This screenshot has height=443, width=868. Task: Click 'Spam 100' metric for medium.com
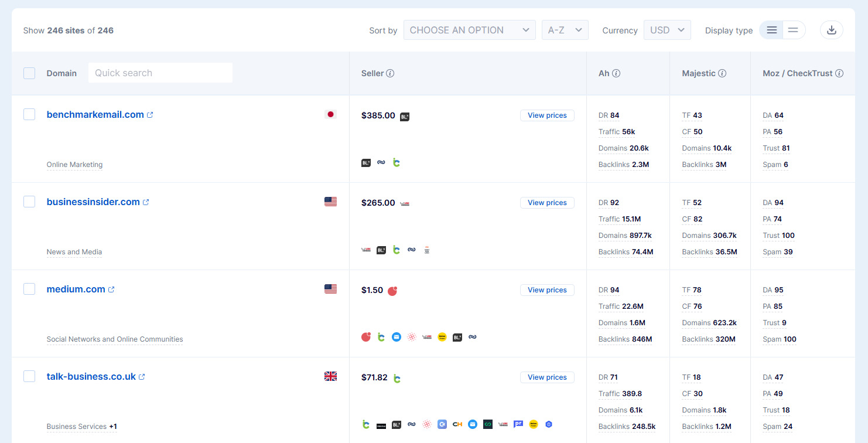[x=780, y=339]
